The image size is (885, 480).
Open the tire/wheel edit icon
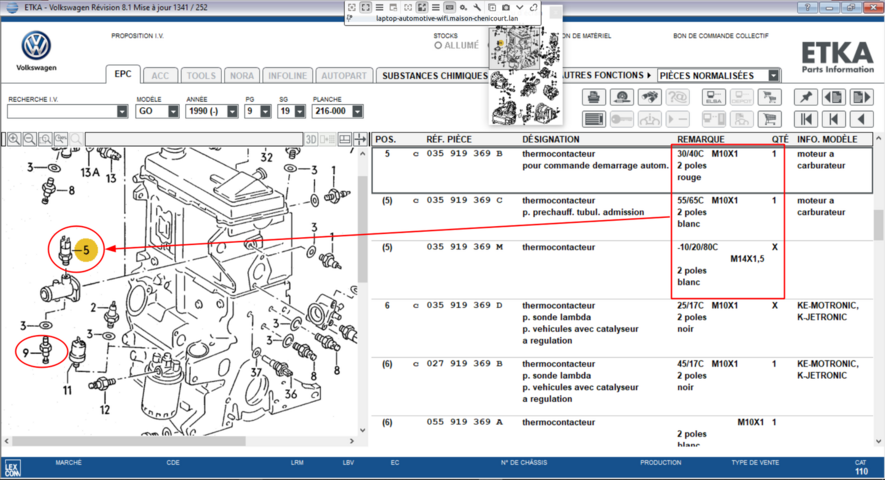pos(622,97)
